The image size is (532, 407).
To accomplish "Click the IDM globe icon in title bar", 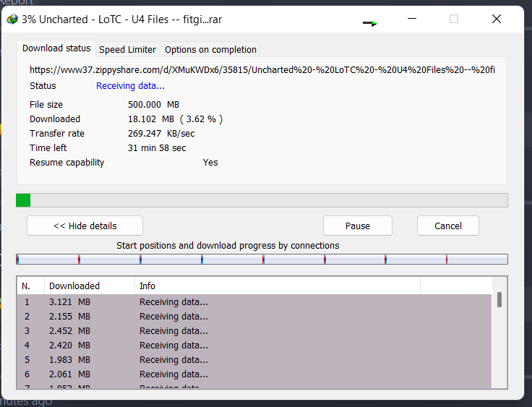I will coord(12,20).
